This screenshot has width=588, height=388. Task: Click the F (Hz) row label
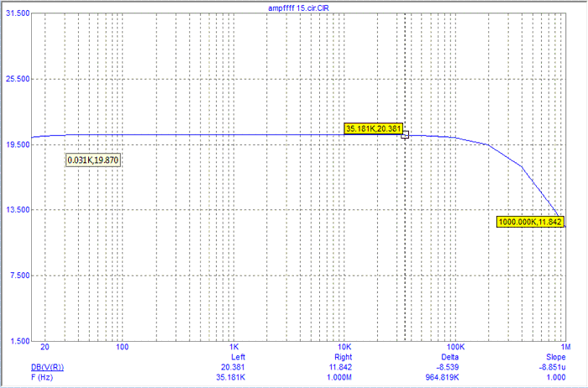click(x=42, y=378)
